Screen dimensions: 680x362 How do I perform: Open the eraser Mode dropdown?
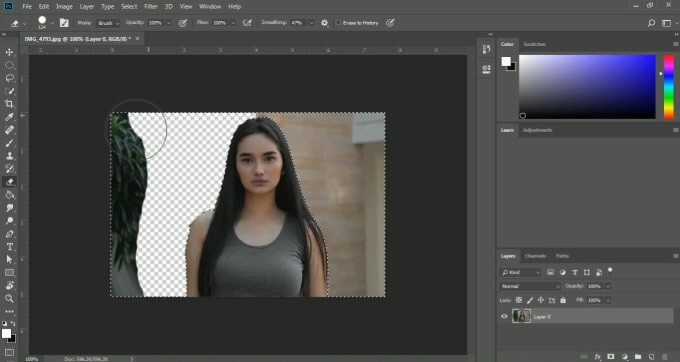(x=108, y=23)
